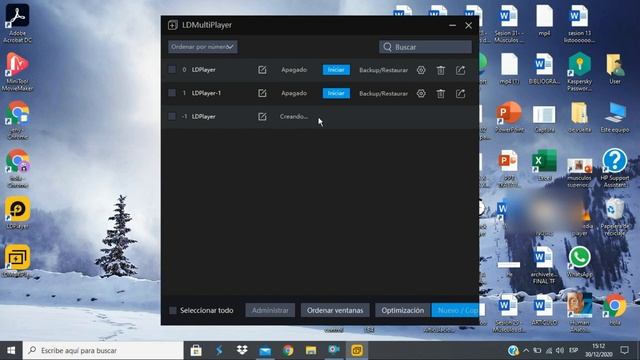Open Dropbox from taskbar

[242, 350]
